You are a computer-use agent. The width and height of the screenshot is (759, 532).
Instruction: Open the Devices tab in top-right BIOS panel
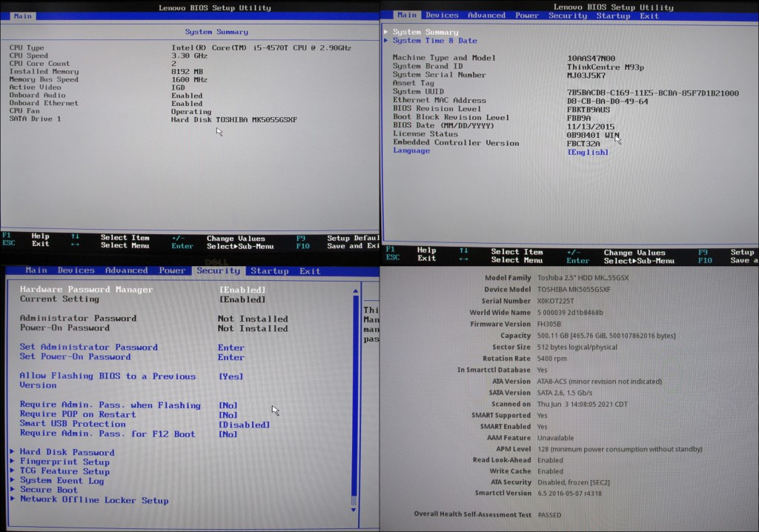pyautogui.click(x=442, y=16)
